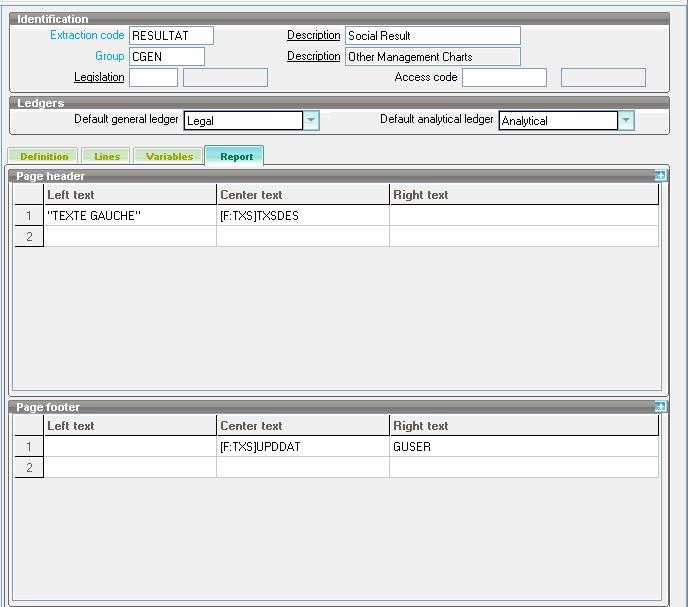The height and width of the screenshot is (607, 690).
Task: Click the empty Access code field
Action: [504, 78]
